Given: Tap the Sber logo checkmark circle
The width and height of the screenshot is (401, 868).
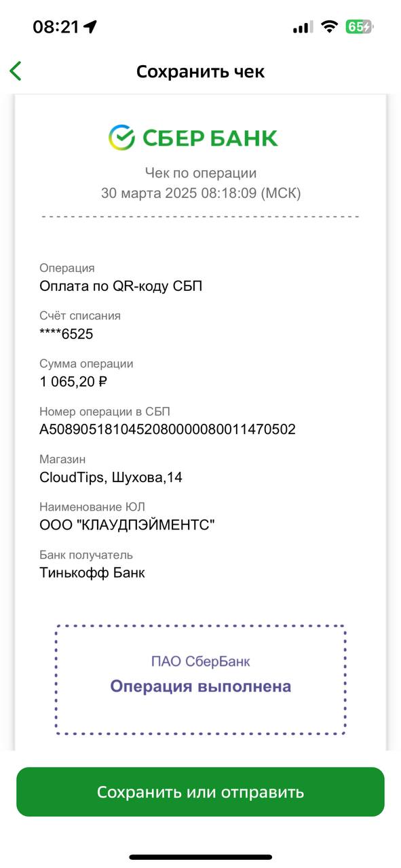Looking at the screenshot, I should click(122, 138).
